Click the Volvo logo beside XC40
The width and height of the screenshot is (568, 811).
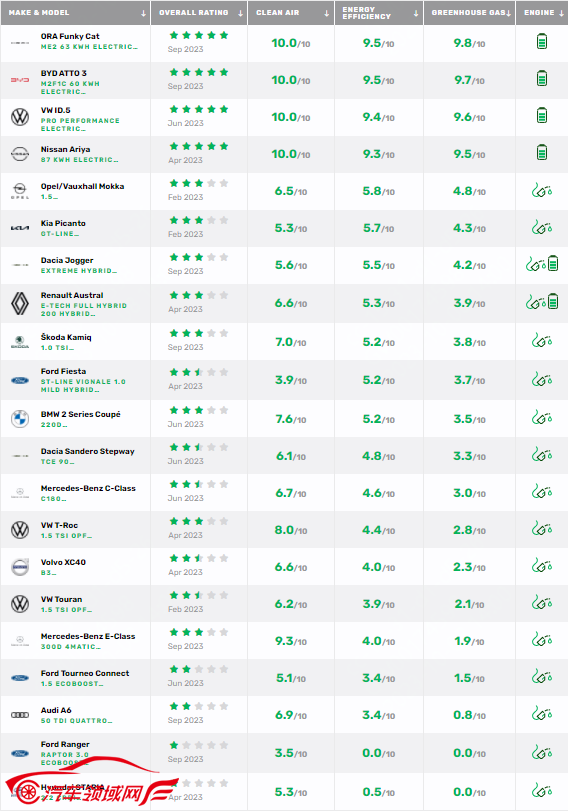click(20, 567)
